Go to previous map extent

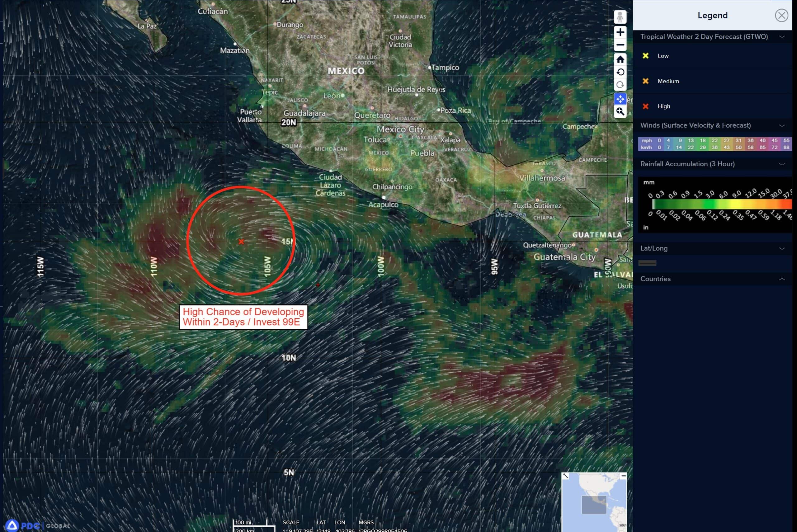tap(620, 72)
